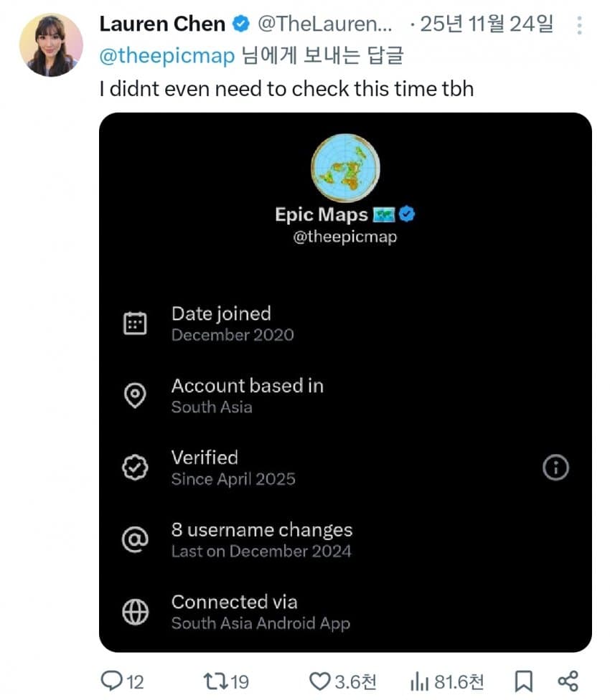The image size is (610, 700).
Task: Bookmark this tweet
Action: click(x=523, y=680)
